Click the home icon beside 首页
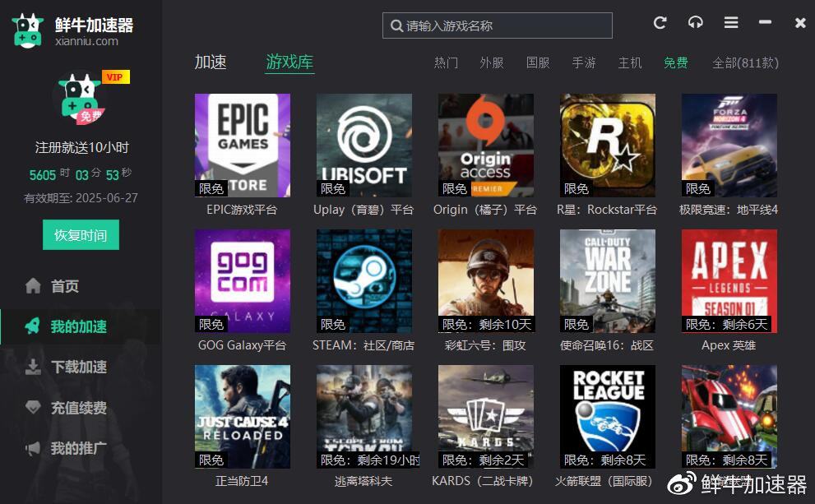This screenshot has height=504, width=815. (33, 286)
